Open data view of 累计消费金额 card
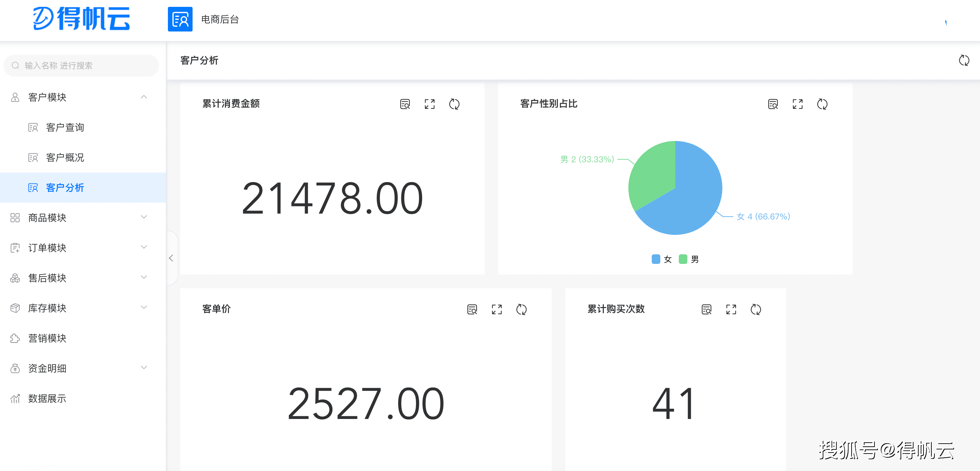This screenshot has width=980, height=471. [405, 104]
